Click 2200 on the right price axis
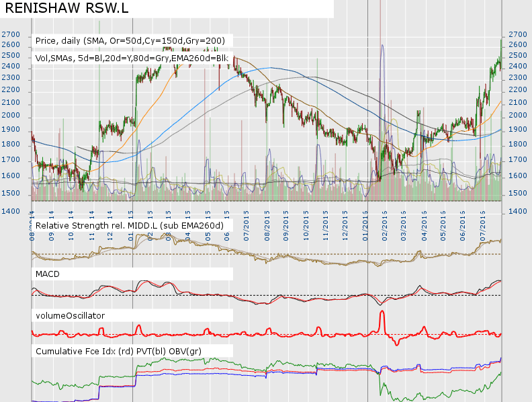Screen dimensions: 532x402 pyautogui.click(x=518, y=89)
